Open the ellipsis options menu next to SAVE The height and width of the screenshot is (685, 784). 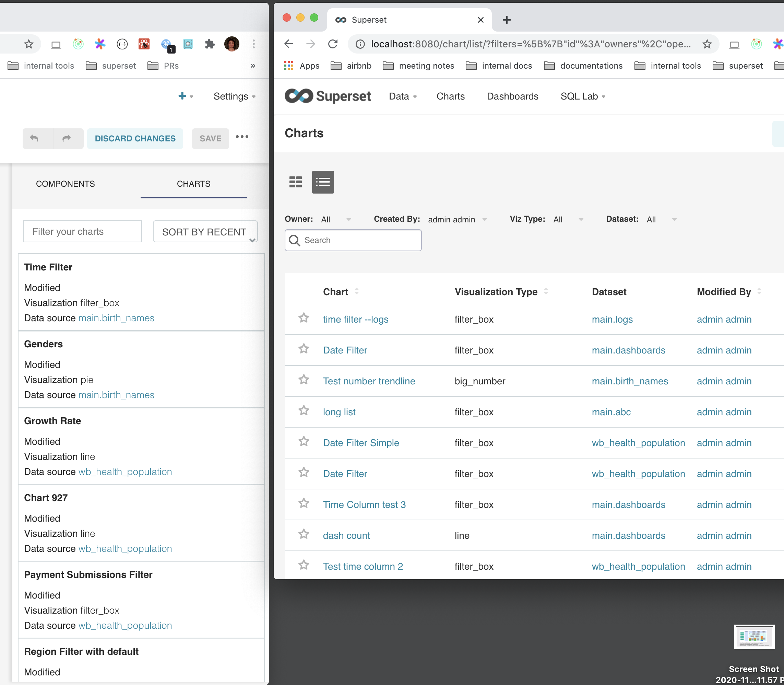242,137
